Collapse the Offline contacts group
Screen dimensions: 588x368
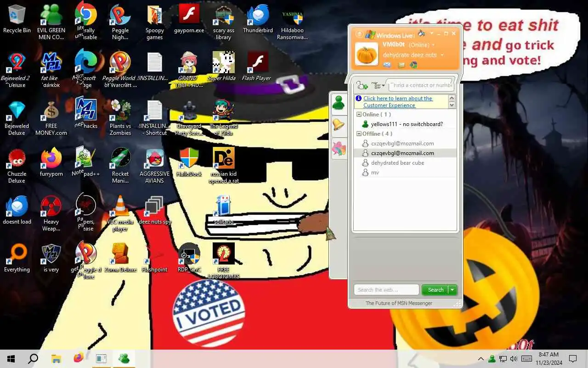coord(359,134)
